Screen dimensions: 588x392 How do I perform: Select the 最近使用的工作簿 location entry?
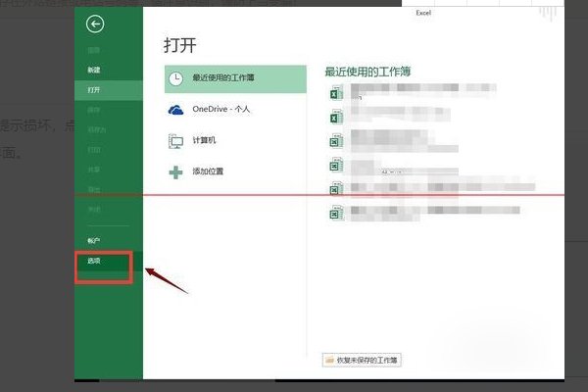235,78
